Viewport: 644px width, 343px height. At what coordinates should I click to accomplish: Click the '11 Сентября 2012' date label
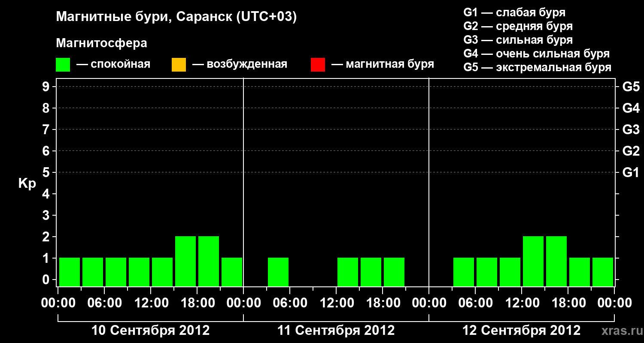point(336,330)
